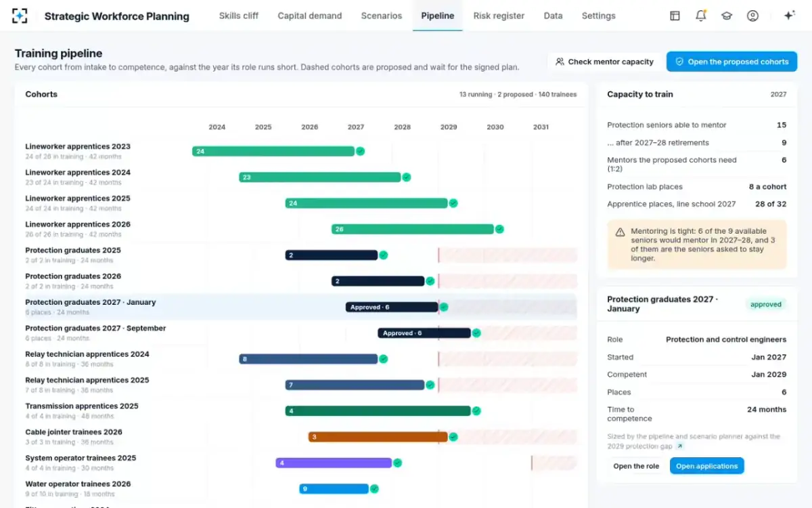Click the Apprentice places 28 of 32 value

click(x=771, y=204)
